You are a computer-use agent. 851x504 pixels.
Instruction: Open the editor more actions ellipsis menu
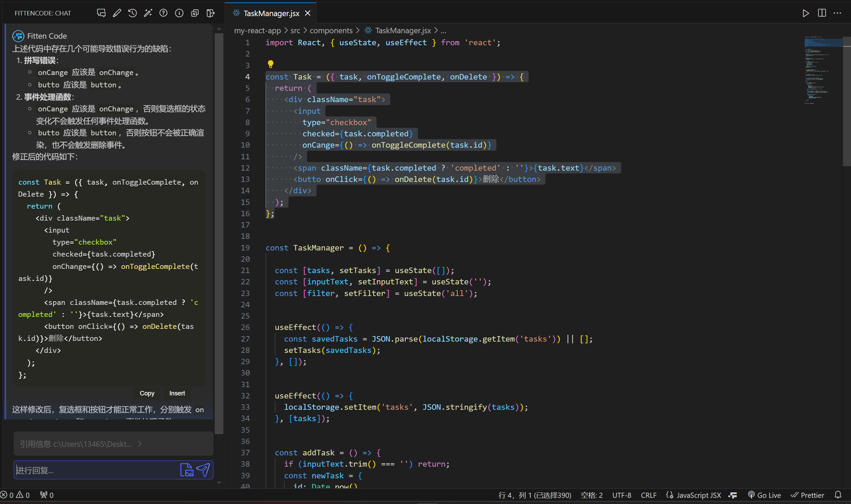(837, 13)
